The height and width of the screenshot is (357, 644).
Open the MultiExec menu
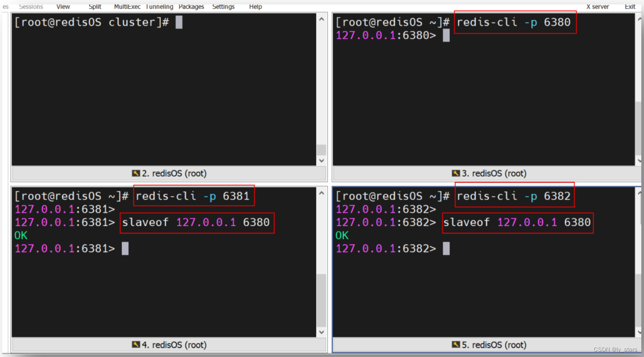(x=127, y=6)
